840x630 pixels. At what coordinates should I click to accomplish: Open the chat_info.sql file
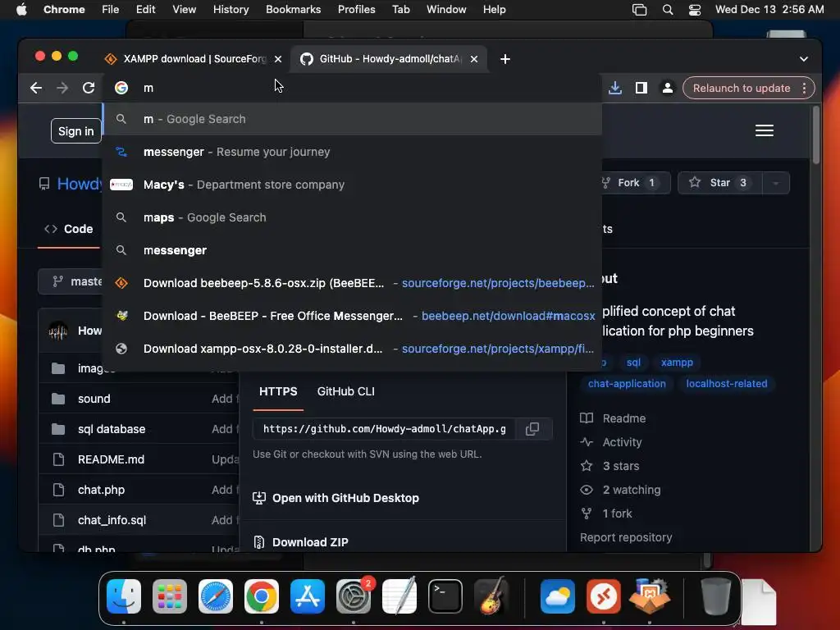[x=112, y=520]
